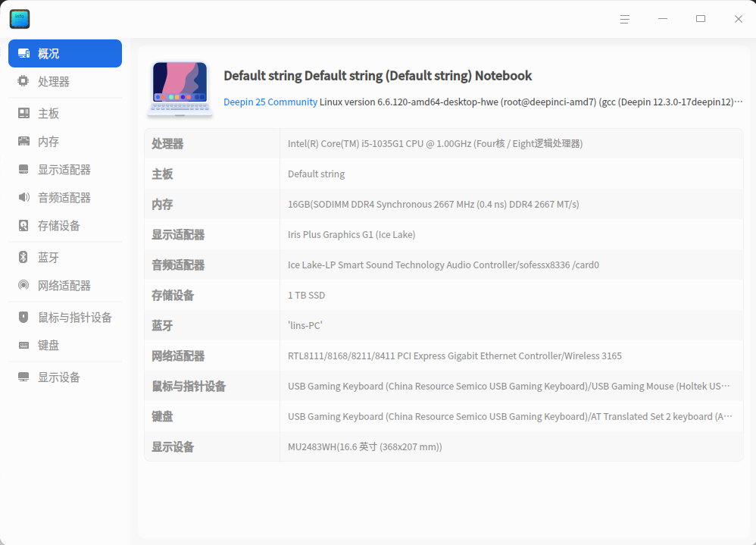756x545 pixels.
Task: Select 鼠标与指针设备 sidebar entry
Action: (65, 317)
